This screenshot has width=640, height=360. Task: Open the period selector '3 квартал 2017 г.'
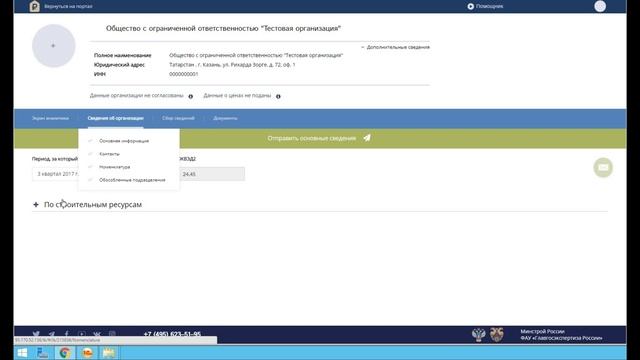[55, 174]
